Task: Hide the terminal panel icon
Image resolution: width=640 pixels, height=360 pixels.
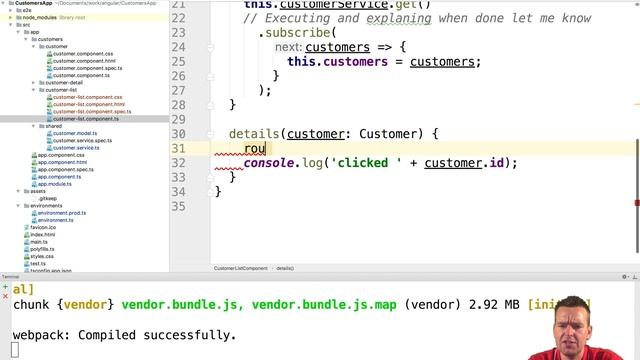Action: 635,277
